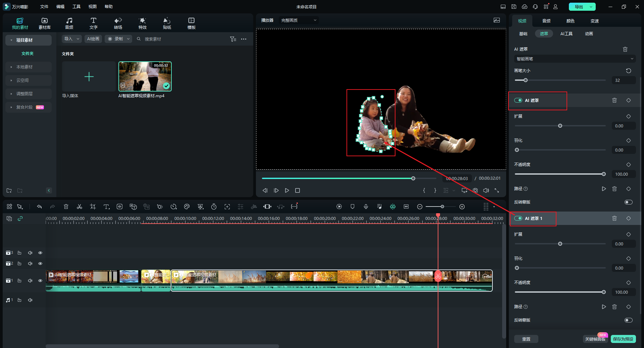Click the play button in the player
This screenshot has width=644, height=348.
click(287, 190)
